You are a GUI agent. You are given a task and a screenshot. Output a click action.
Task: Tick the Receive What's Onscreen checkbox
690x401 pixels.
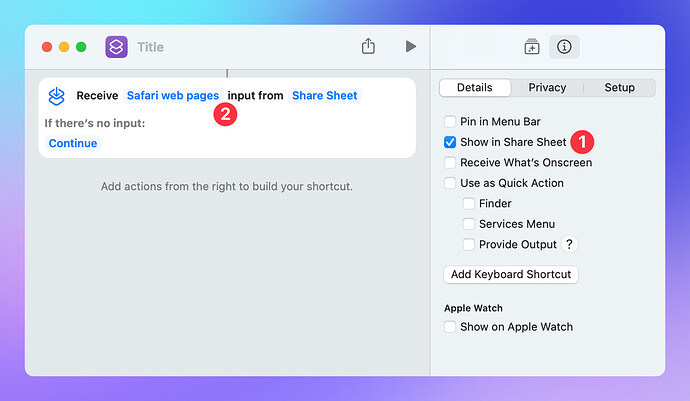(x=450, y=163)
